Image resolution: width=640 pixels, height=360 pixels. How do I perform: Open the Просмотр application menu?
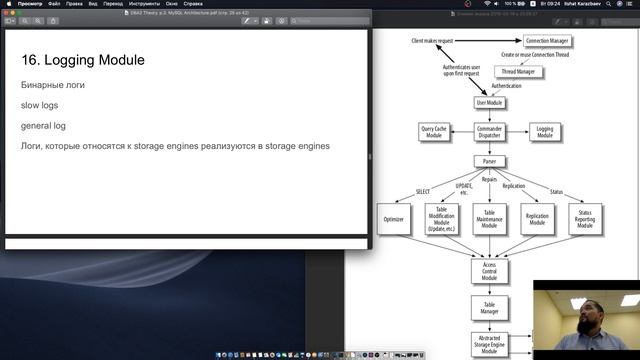tap(30, 4)
